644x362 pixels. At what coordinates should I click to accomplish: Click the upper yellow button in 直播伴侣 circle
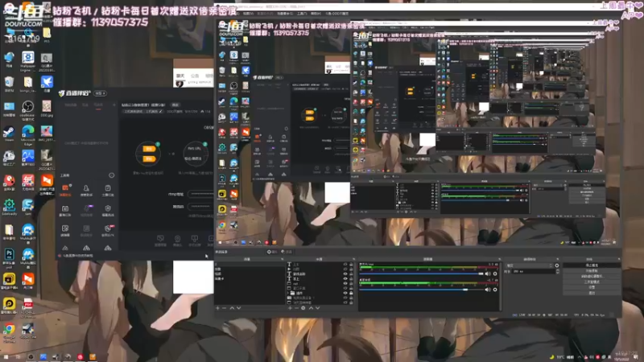pyautogui.click(x=148, y=149)
